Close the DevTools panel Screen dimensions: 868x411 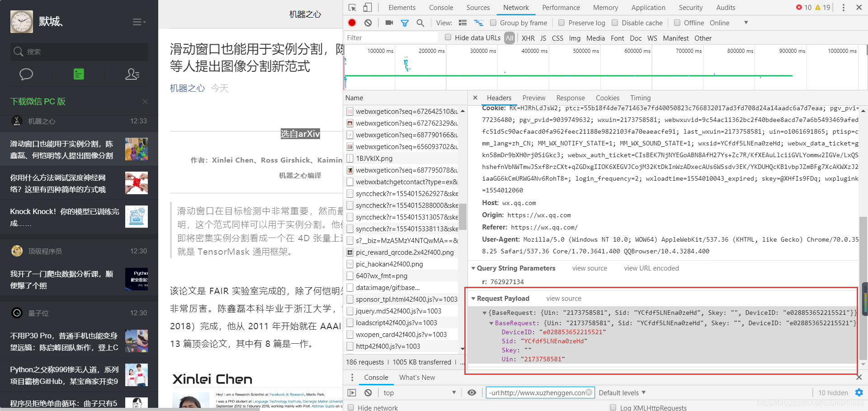tap(859, 8)
